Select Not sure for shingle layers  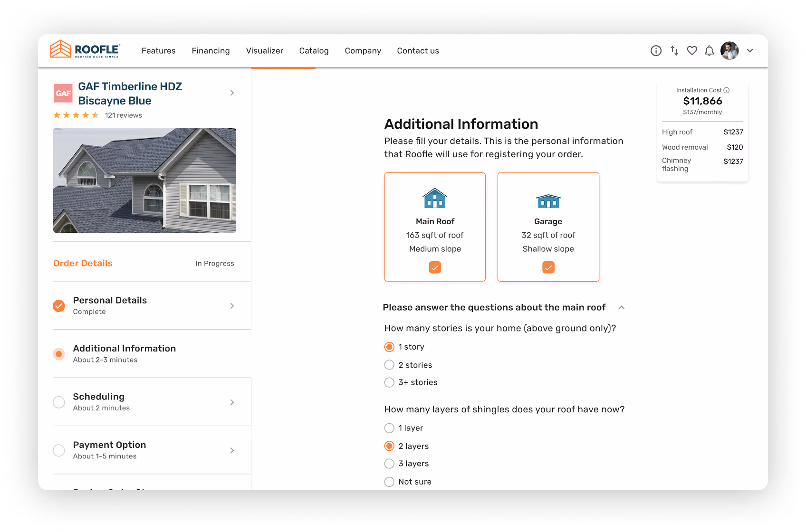(x=389, y=482)
